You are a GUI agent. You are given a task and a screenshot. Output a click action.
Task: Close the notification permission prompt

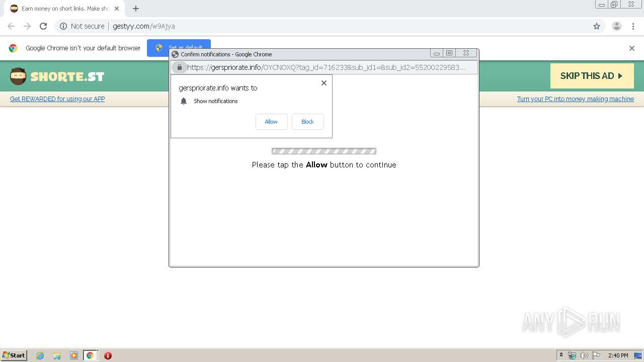point(324,83)
